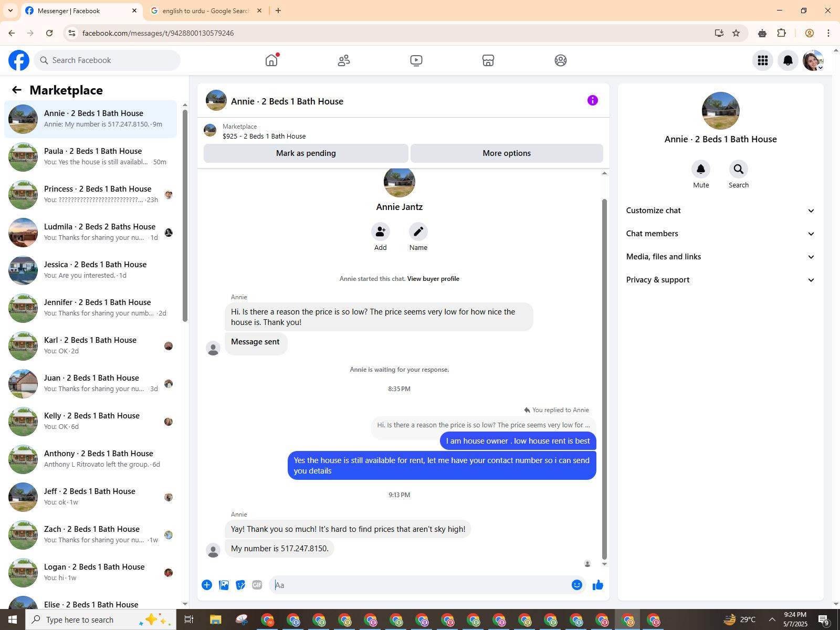Open Jennifer 2 Beds 1 Bath House chat
The height and width of the screenshot is (630, 840).
click(90, 308)
